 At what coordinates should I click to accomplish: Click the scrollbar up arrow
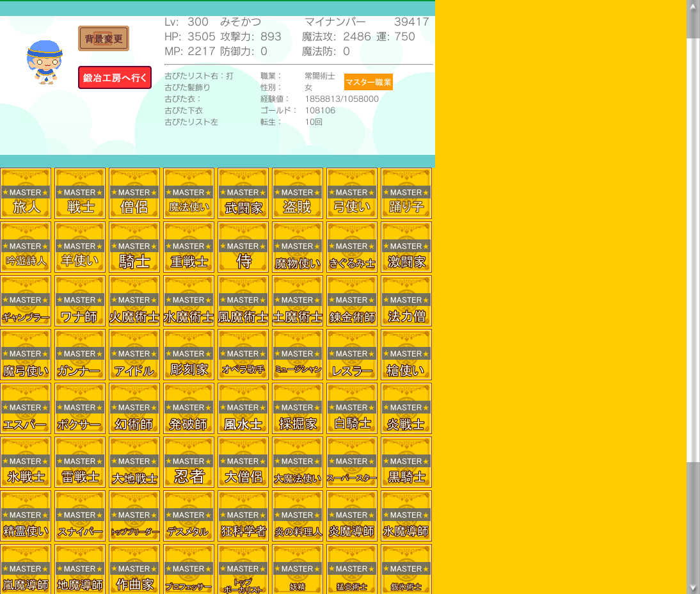tap(693, 6)
